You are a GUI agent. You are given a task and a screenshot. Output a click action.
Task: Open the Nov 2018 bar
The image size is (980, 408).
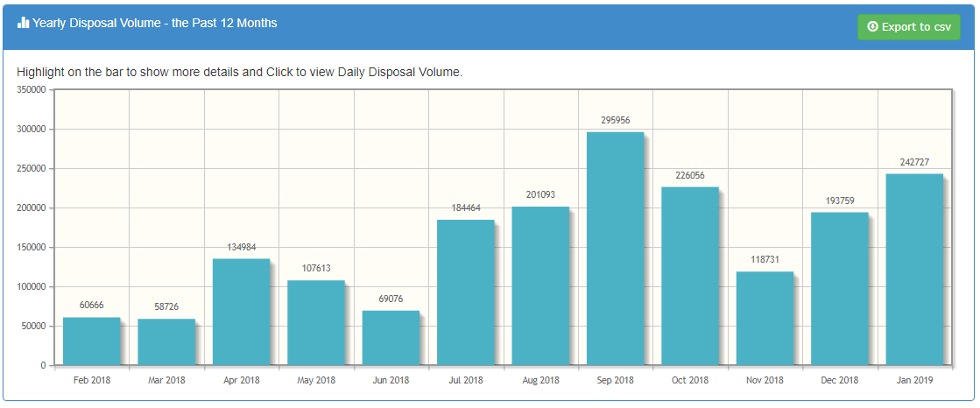(x=765, y=318)
